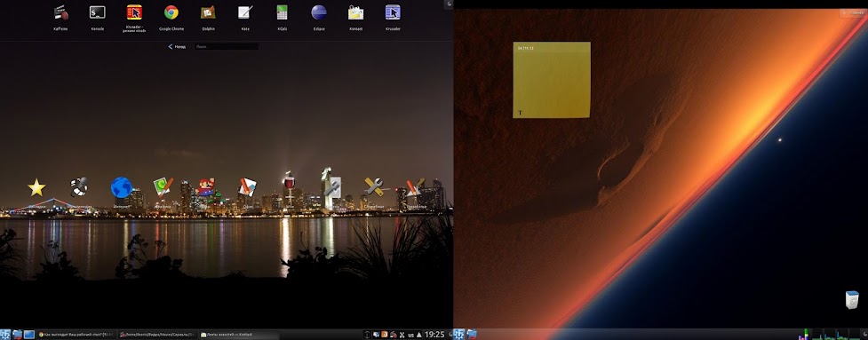The width and height of the screenshot is (868, 340).
Task: Open the Development category icon
Action: 415,186
